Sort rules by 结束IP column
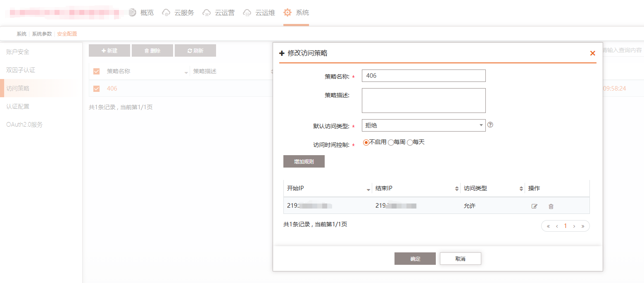 [457, 189]
